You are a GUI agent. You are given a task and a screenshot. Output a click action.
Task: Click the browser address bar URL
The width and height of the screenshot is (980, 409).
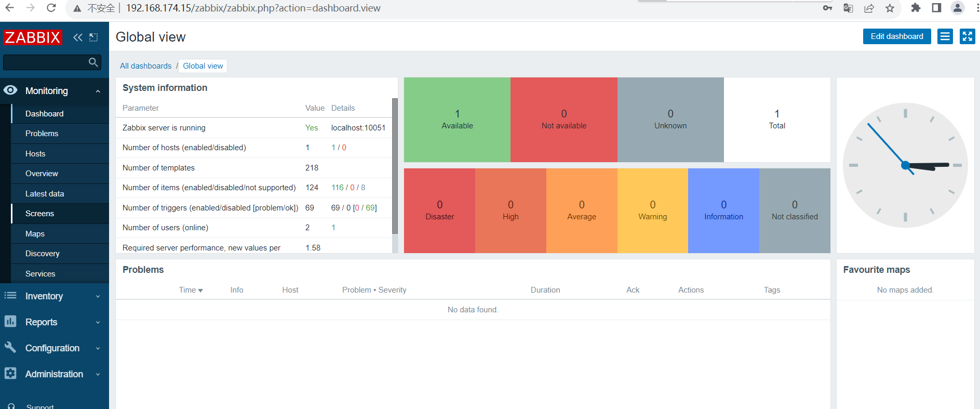point(253,8)
